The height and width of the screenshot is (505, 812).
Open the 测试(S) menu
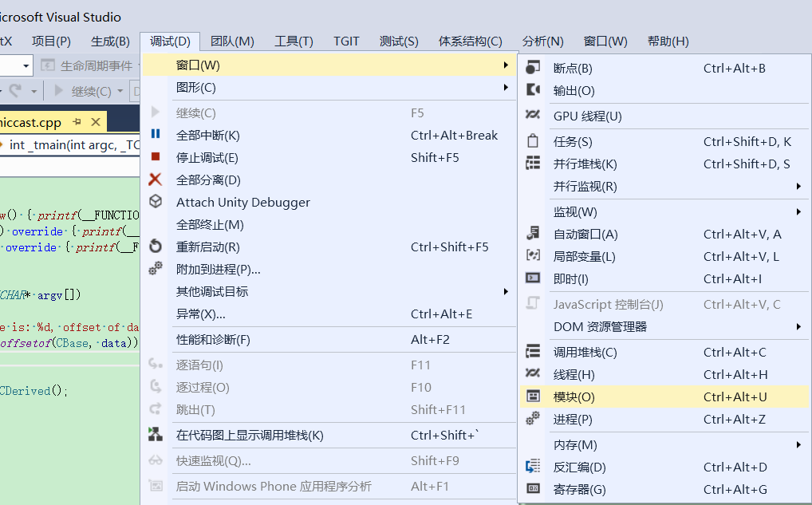click(x=398, y=41)
